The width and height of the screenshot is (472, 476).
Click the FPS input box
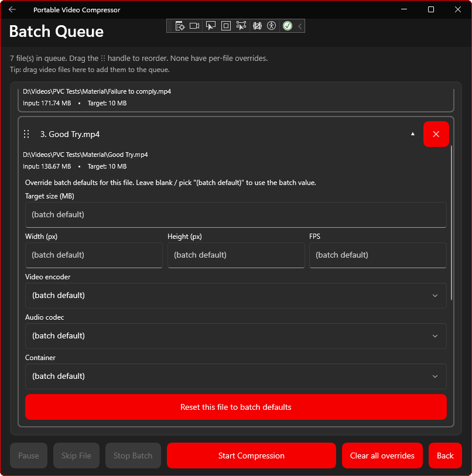(x=378, y=255)
